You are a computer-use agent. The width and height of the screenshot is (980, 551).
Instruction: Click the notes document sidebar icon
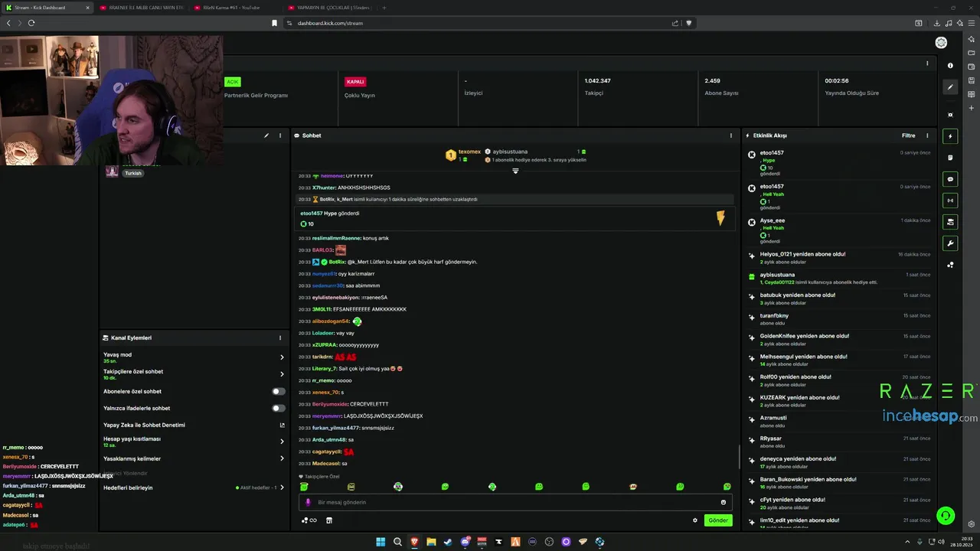[950, 158]
